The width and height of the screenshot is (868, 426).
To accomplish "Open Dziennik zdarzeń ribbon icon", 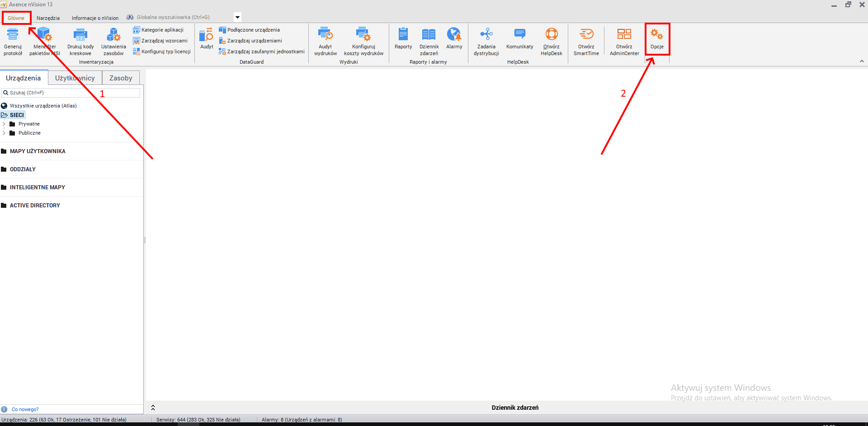I will tap(429, 35).
